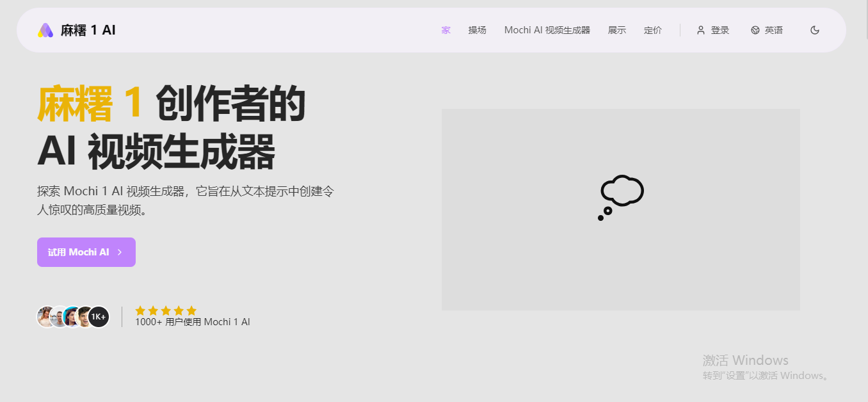Viewport: 868px width, 402px height.
Task: Click the five-star rating row
Action: click(166, 310)
